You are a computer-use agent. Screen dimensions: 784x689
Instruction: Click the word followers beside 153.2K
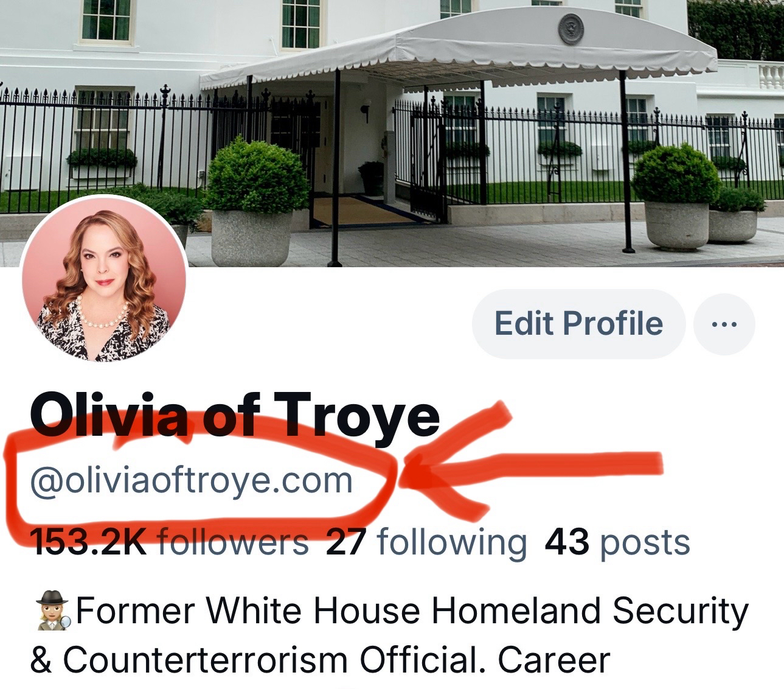point(233,542)
